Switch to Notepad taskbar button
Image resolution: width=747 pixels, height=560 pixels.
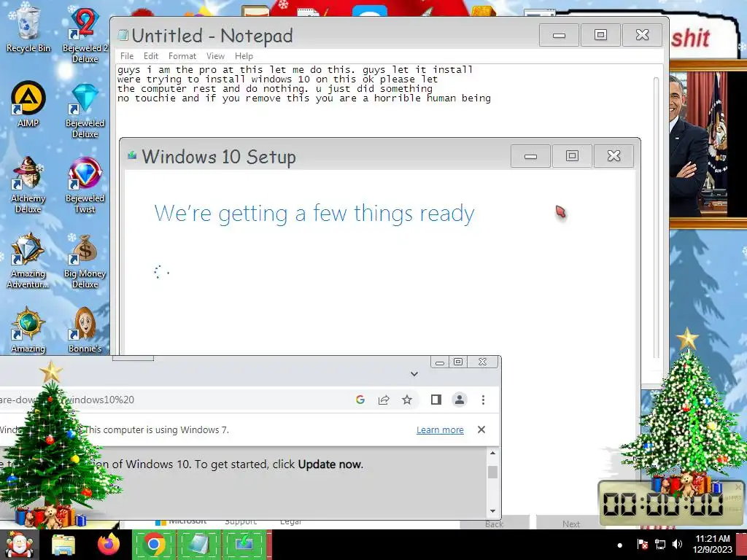(x=198, y=545)
